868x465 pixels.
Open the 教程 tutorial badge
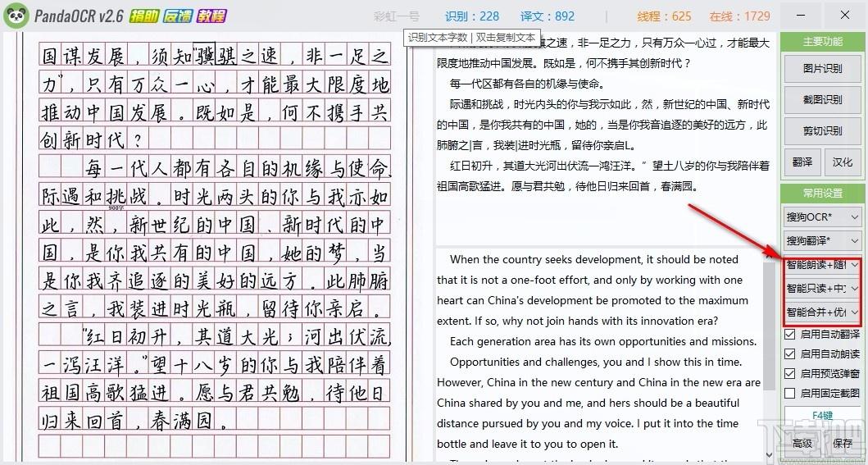pos(211,16)
